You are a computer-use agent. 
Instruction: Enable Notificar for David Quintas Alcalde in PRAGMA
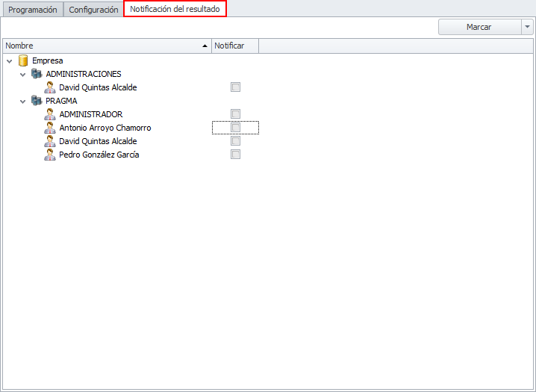(x=235, y=141)
